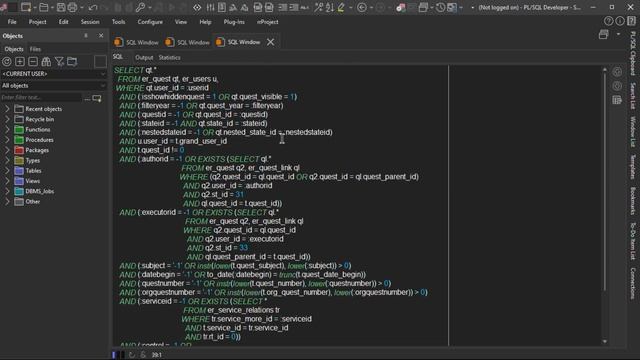The width and height of the screenshot is (640, 360).
Task: Switch to the first SQL Window tab
Action: [x=137, y=42]
